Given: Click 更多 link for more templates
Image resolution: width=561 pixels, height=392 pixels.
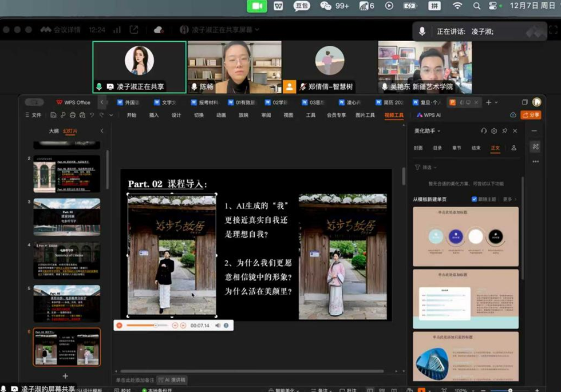Looking at the screenshot, I should pyautogui.click(x=508, y=199).
